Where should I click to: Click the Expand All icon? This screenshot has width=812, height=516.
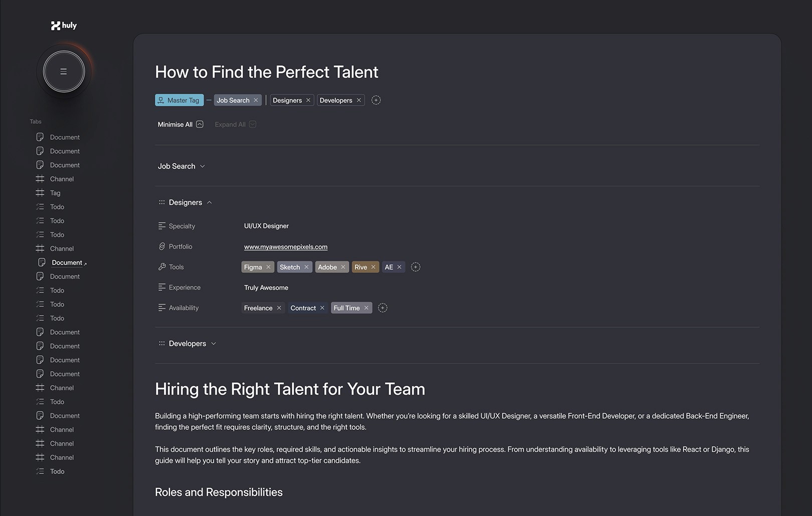pos(253,124)
